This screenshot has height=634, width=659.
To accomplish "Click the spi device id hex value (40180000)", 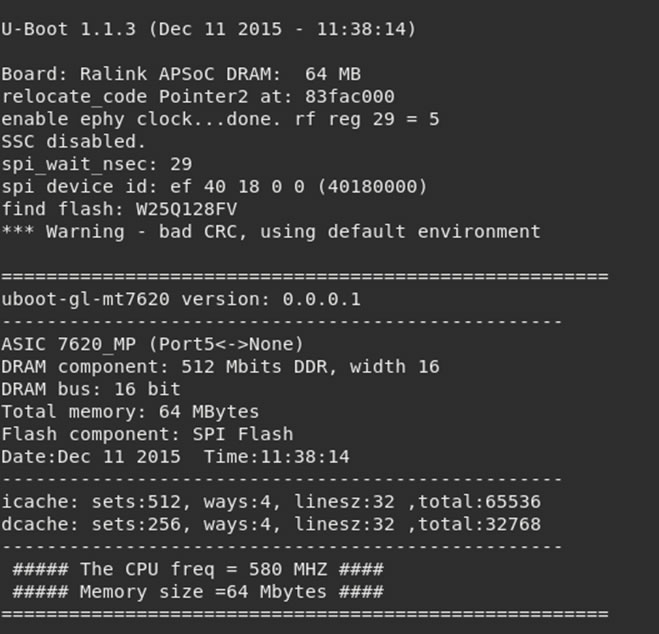I will coord(373,187).
